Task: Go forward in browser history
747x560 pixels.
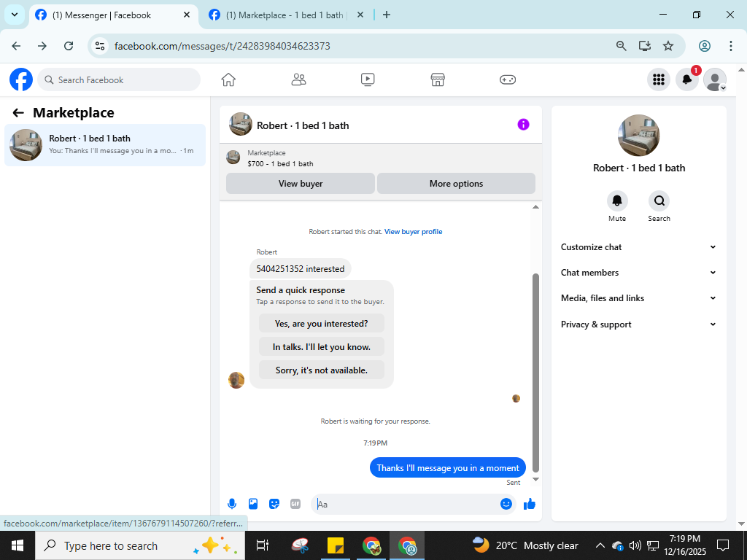Action: tap(42, 46)
